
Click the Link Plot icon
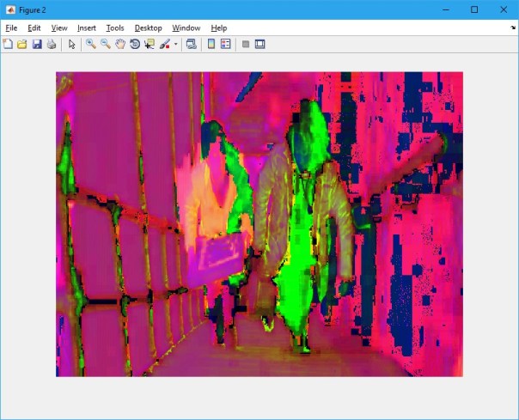192,44
